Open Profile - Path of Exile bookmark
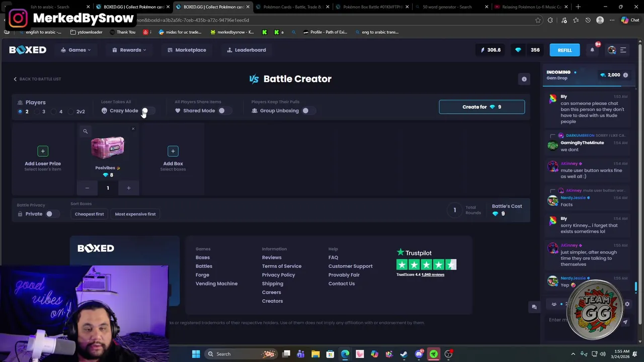Image resolution: width=644 pixels, height=362 pixels. pos(325,32)
